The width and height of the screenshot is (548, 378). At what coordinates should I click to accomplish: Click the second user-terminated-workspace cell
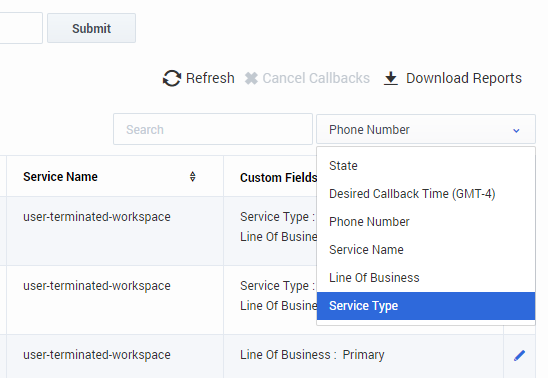(x=115, y=300)
